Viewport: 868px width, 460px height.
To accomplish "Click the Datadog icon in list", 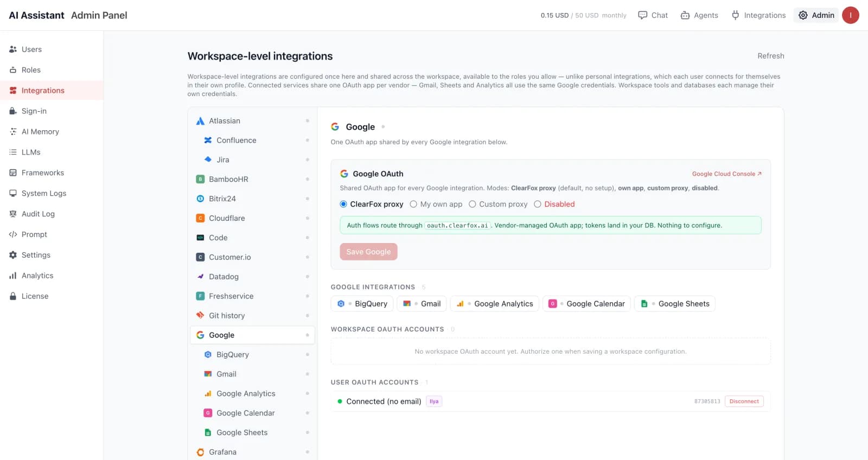I will click(200, 277).
